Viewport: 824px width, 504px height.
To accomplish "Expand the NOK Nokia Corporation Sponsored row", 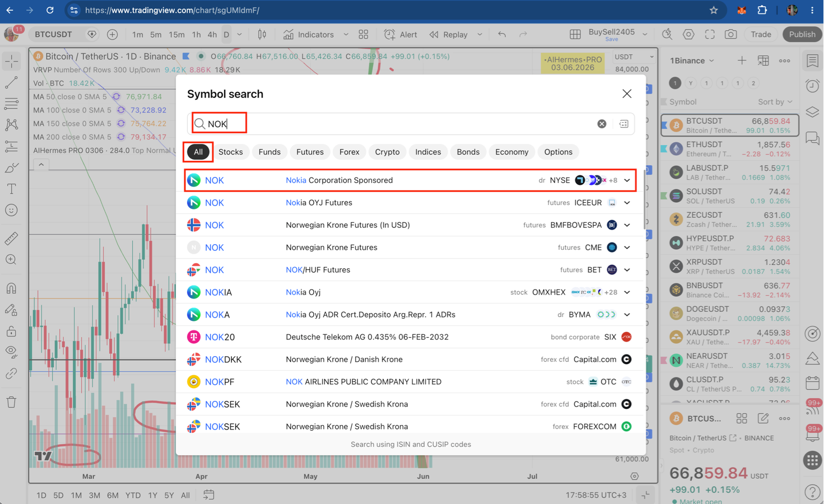I will [627, 180].
